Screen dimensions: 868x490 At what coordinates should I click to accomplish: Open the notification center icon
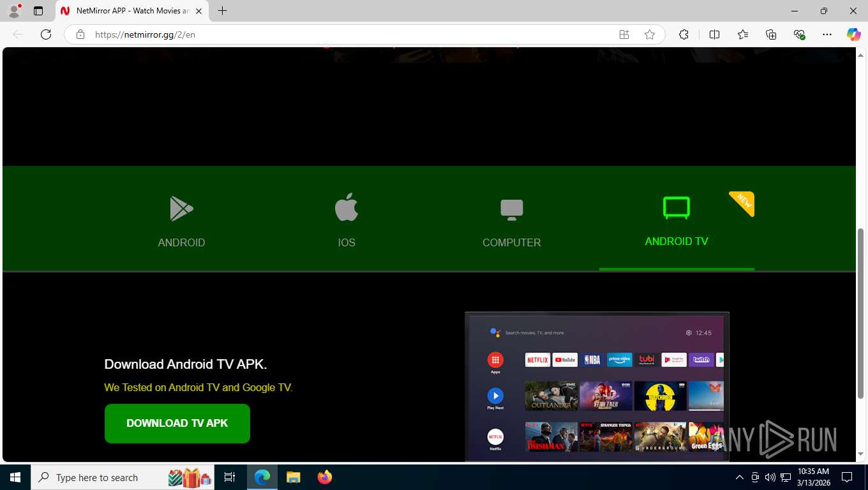tap(847, 477)
